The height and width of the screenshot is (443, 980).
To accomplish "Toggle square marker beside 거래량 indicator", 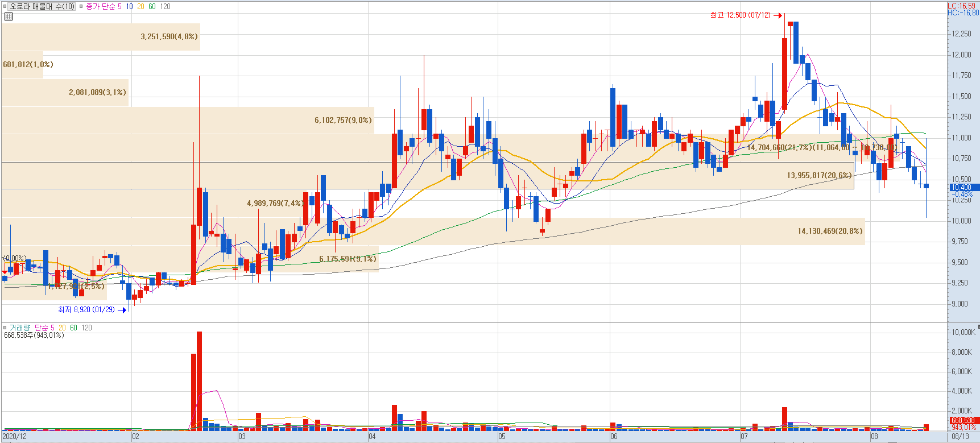I will tap(5, 328).
